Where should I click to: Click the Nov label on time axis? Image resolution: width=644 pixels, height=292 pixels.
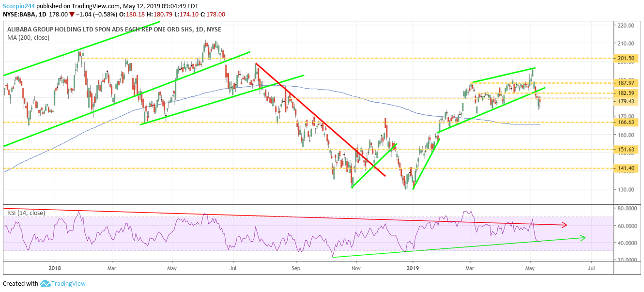[356, 267]
